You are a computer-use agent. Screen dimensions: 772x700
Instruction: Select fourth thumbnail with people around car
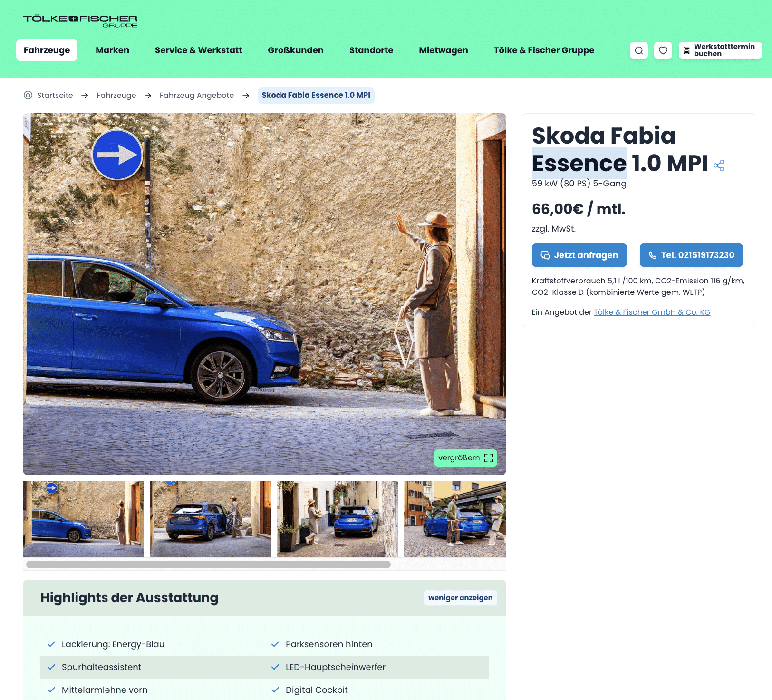[455, 519]
